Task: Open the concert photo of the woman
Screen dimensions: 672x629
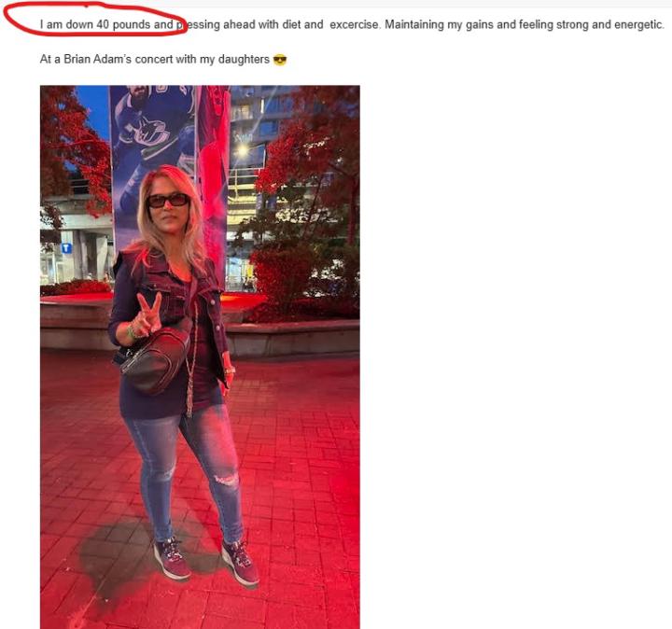Action: click(x=200, y=356)
